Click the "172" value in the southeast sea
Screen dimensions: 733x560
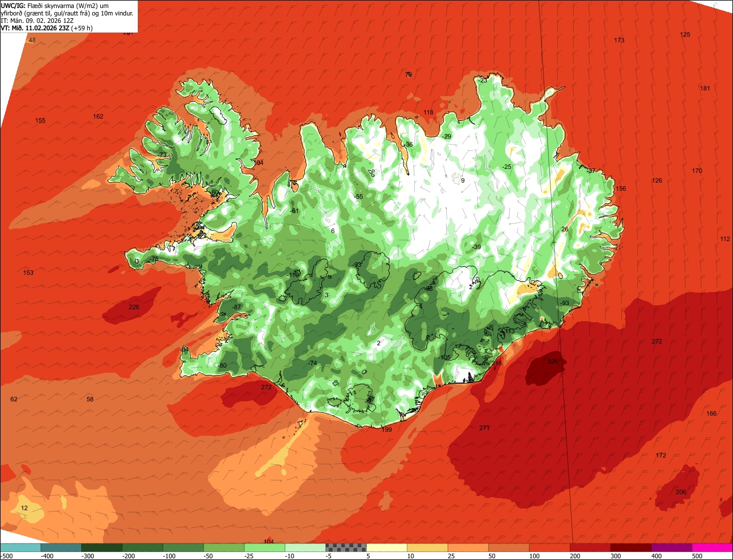(x=661, y=455)
